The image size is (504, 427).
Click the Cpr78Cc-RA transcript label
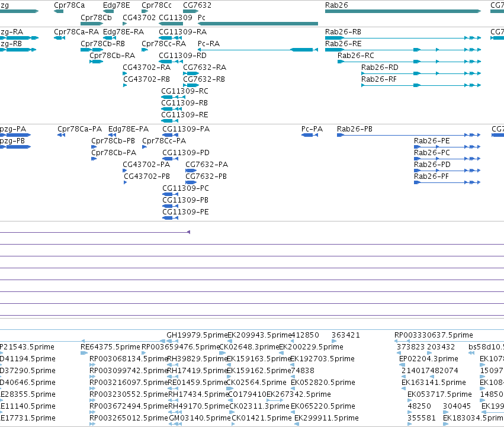coord(163,43)
